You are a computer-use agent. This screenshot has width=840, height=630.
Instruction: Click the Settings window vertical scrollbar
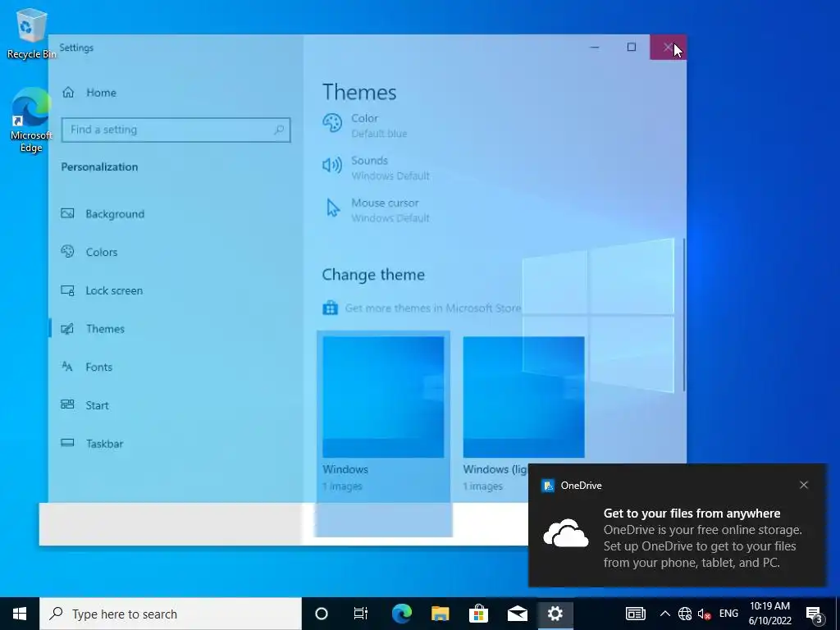click(x=683, y=315)
